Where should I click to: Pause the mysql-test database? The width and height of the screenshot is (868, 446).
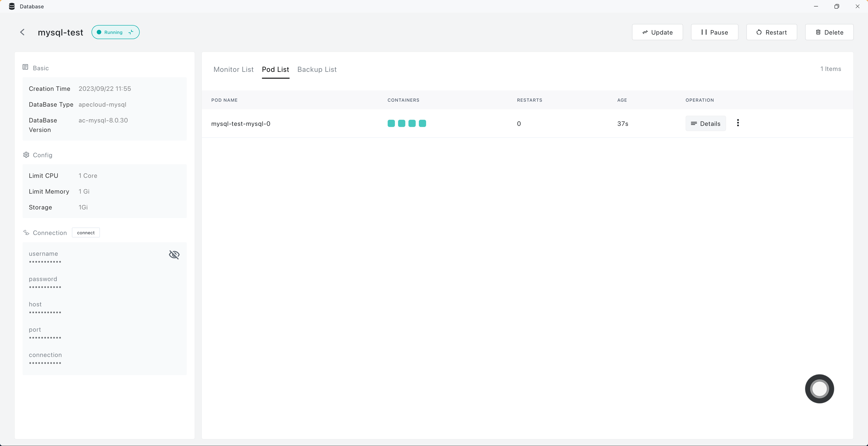[714, 32]
